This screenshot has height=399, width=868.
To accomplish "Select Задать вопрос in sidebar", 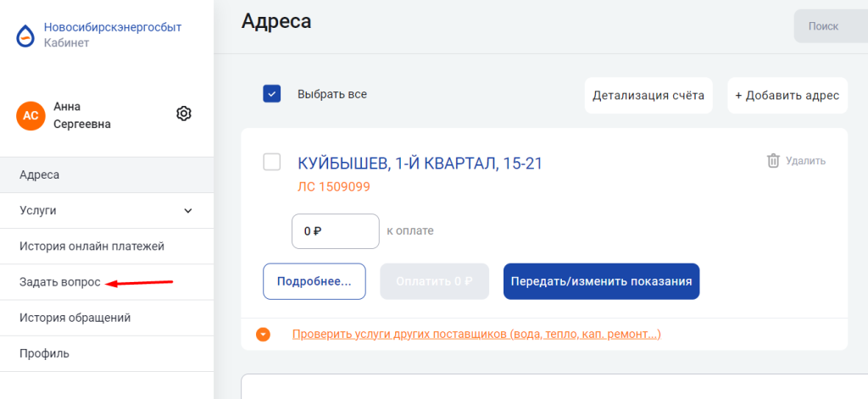I will pos(60,282).
